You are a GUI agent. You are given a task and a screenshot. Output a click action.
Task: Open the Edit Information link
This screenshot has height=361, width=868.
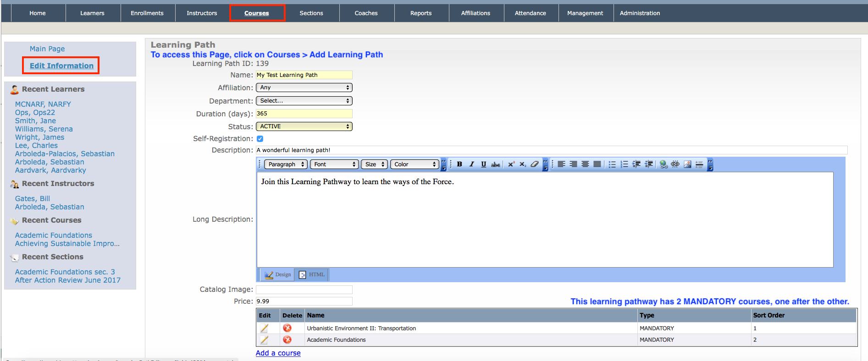click(x=61, y=66)
